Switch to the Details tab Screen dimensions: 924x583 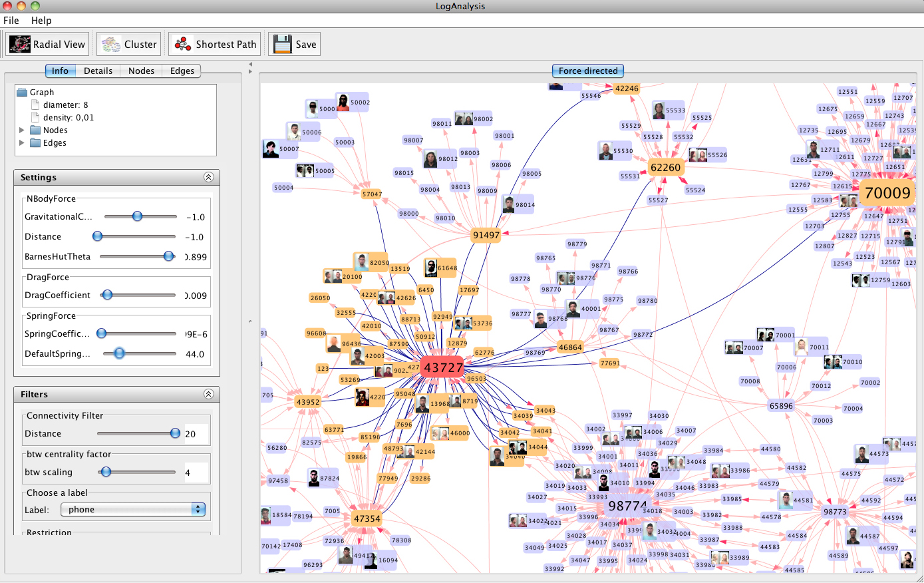pos(98,71)
